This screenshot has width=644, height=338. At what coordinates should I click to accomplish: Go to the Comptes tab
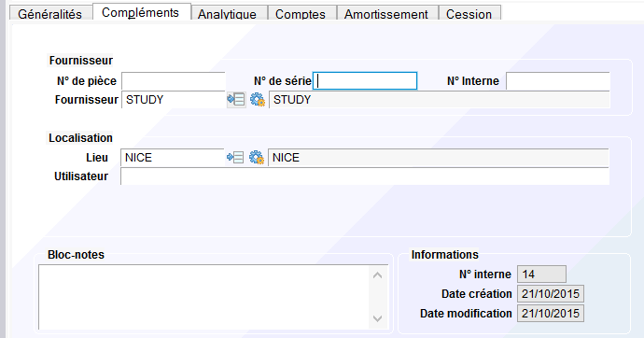(301, 14)
